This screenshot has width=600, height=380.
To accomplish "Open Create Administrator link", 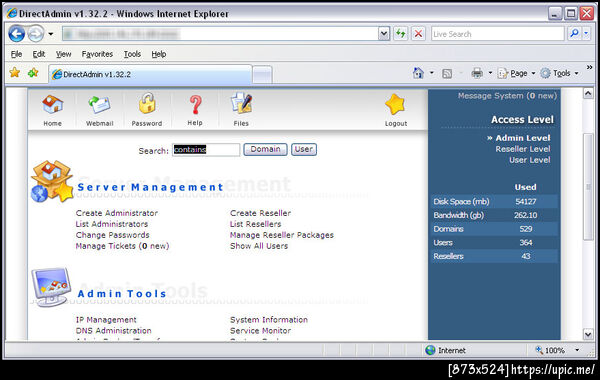I will 117,213.
